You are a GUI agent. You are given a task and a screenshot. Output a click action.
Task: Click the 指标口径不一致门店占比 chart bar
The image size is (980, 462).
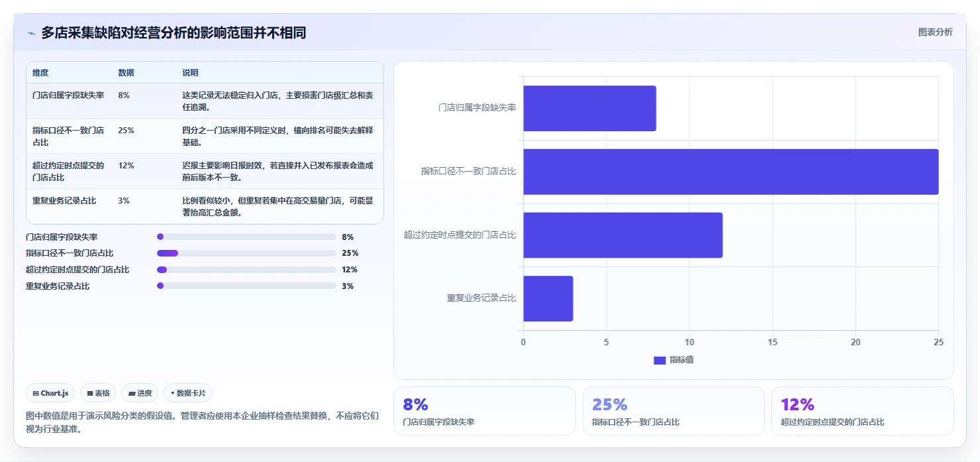(x=731, y=172)
